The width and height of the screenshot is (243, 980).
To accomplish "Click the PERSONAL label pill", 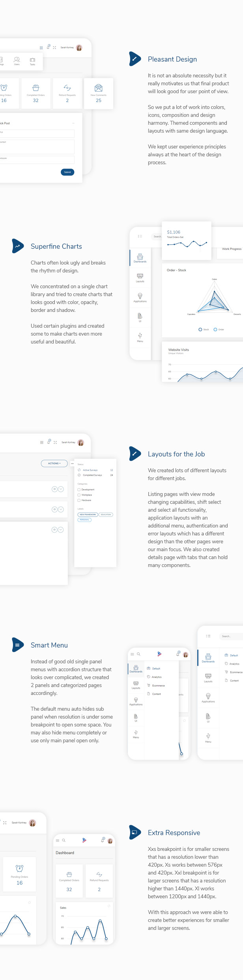I will [84, 520].
